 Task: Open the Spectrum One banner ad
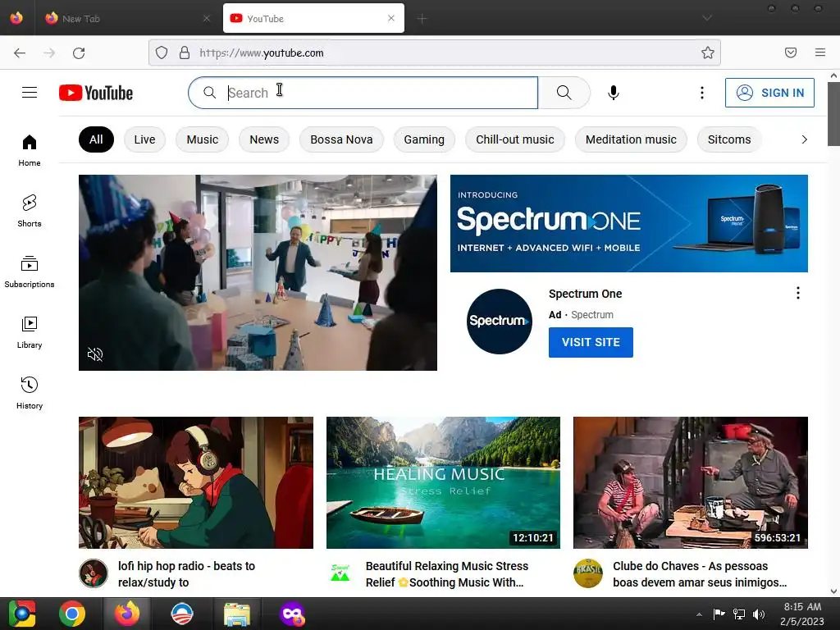[629, 223]
